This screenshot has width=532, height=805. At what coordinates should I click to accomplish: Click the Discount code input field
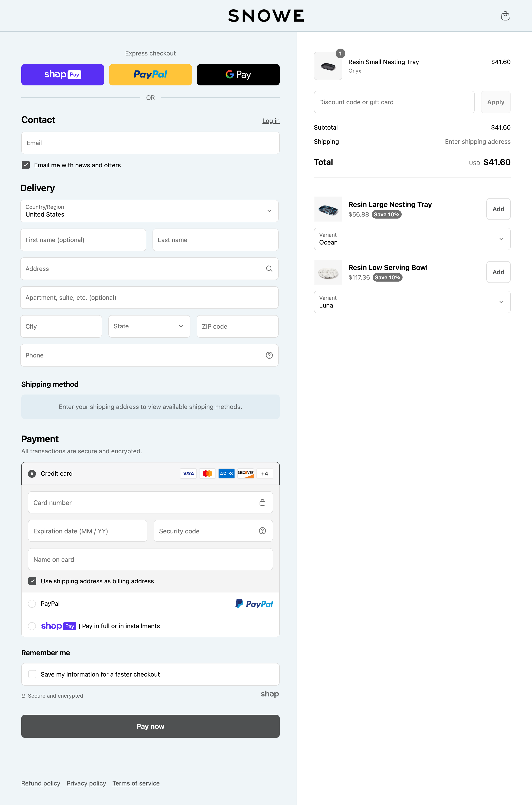coord(394,102)
